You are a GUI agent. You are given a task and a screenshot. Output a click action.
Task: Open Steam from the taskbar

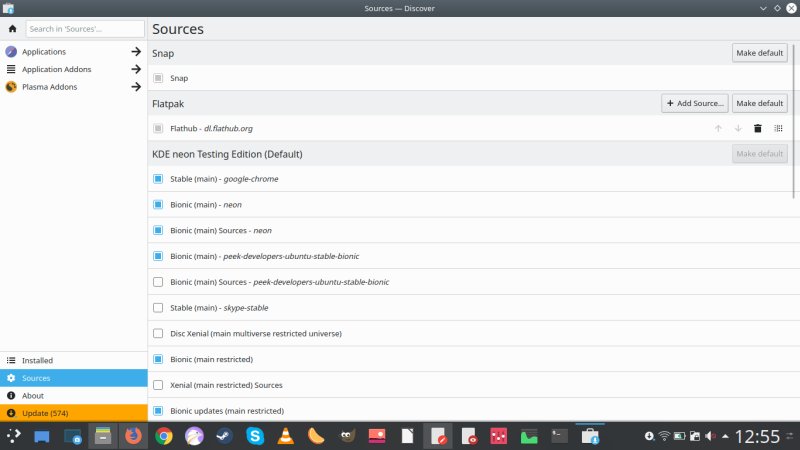(225, 436)
